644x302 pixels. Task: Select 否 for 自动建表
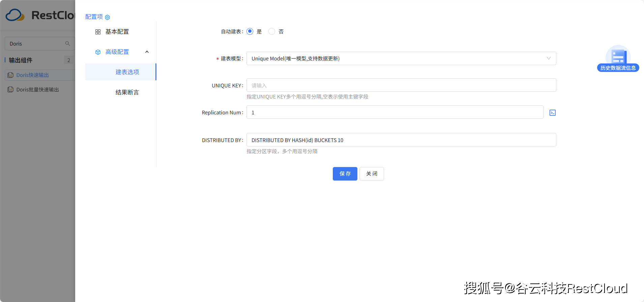(x=272, y=31)
